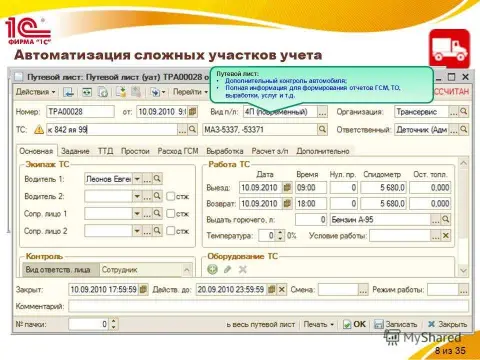Click the first toolbar icon with blue arrow
480x360 pixels.
[x=69, y=92]
